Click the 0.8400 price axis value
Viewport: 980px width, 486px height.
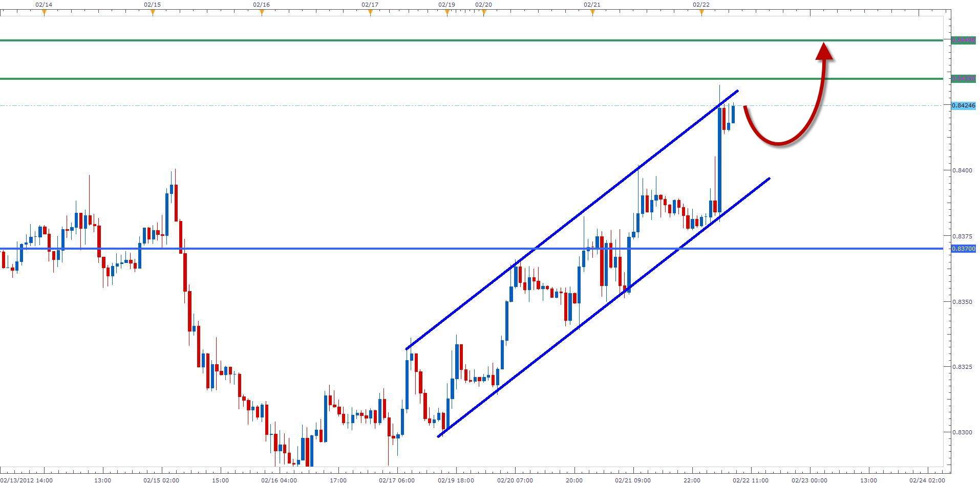point(961,170)
